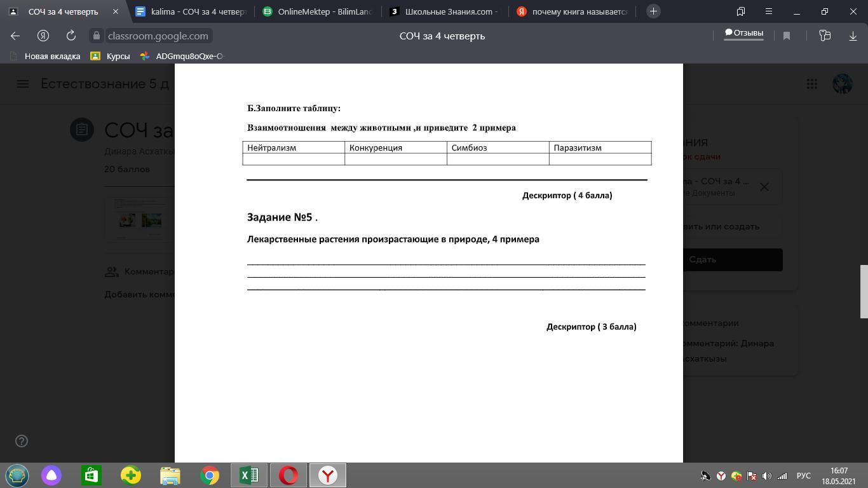Click the 'Отзывы' feedback button
Screen dimensions: 868x488
tap(743, 34)
